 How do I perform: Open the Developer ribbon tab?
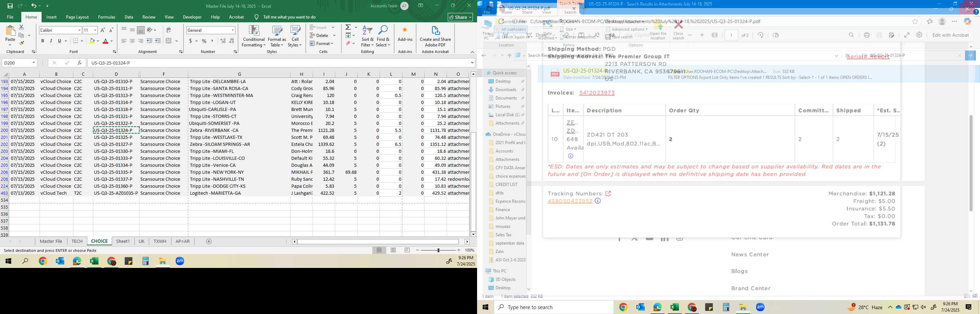click(x=192, y=17)
